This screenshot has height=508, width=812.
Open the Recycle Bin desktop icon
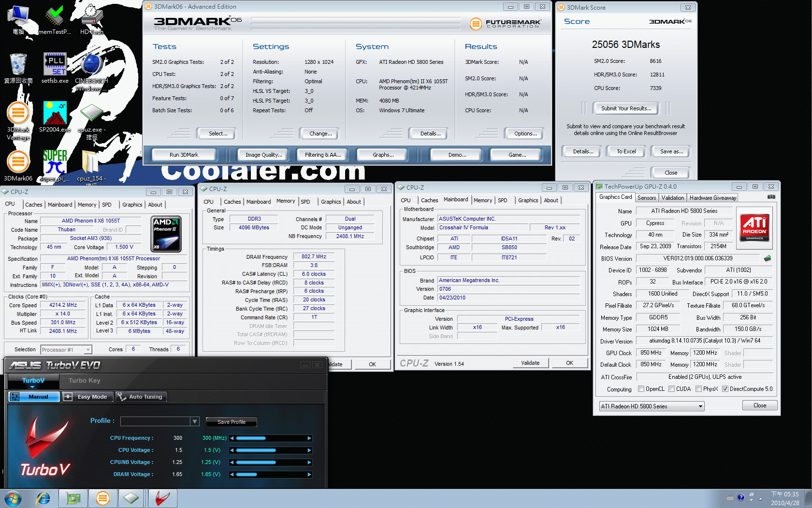click(x=18, y=68)
